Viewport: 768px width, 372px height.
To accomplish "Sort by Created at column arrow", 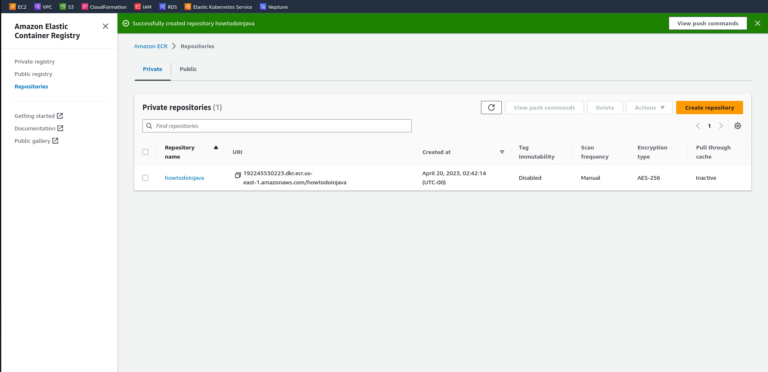I will [x=502, y=152].
